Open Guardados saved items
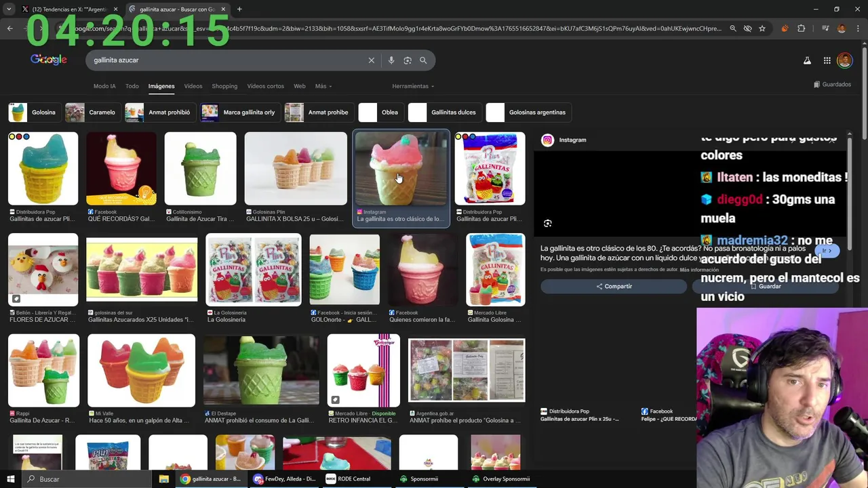868x488 pixels. pos(832,85)
